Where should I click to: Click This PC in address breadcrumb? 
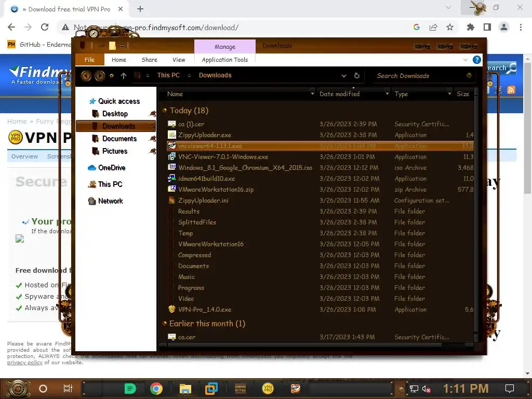168,75
